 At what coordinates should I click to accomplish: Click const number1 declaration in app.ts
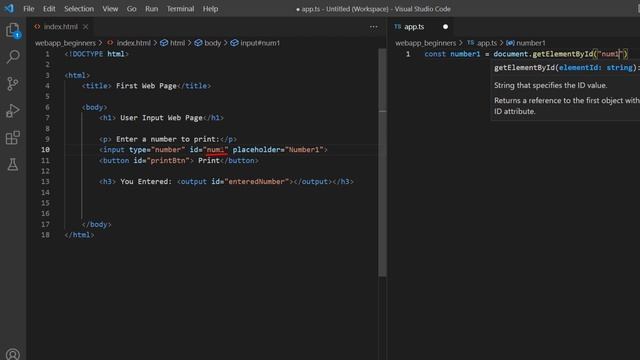pos(452,54)
